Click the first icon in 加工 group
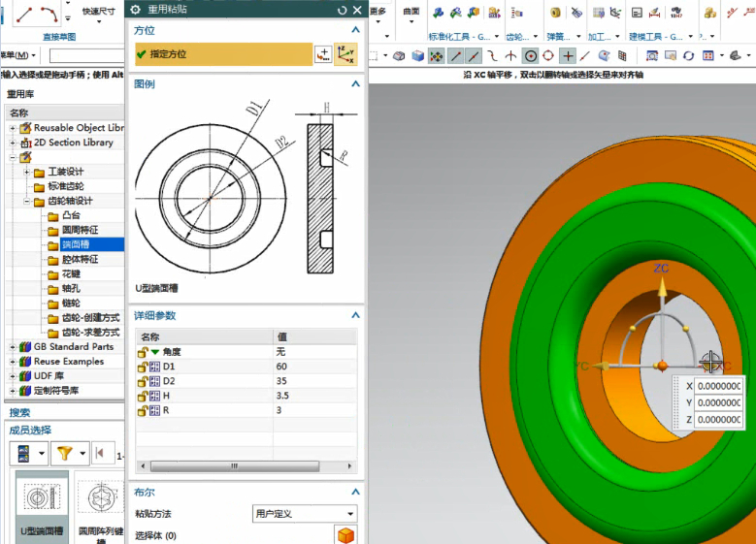This screenshot has height=544, width=756. click(x=599, y=13)
